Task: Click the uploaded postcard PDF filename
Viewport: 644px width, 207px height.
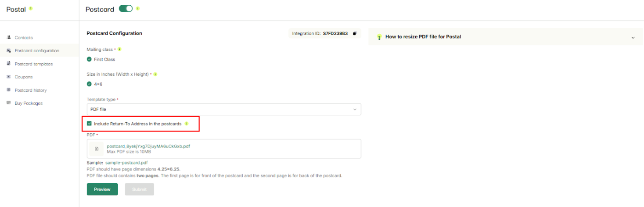Action: click(148, 146)
